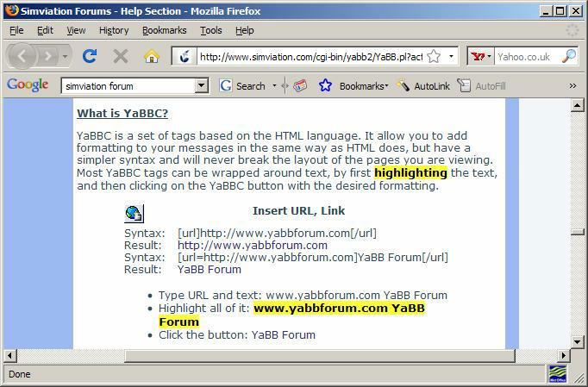
Task: Click the Reload page icon
Action: [x=89, y=56]
